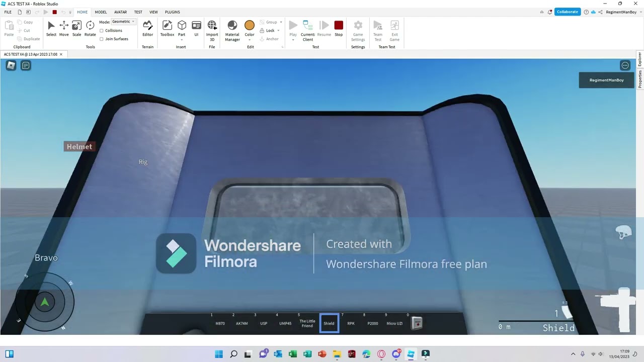Click the new file icon in quick access bar
This screenshot has width=644, height=362.
(20, 12)
